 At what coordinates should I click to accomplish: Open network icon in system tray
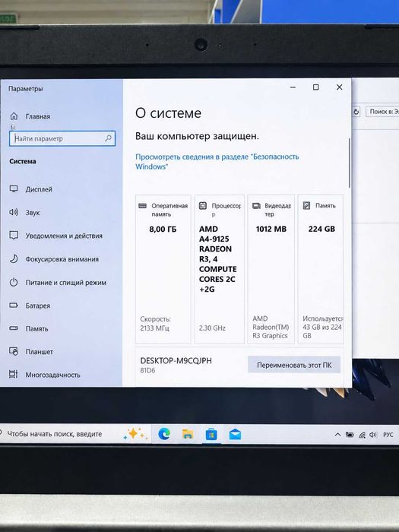(362, 435)
